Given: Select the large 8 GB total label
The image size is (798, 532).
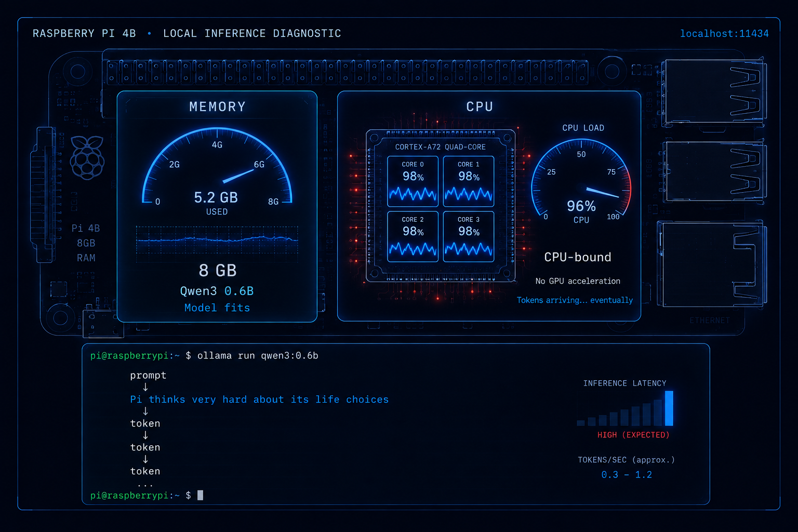Looking at the screenshot, I should (x=218, y=271).
